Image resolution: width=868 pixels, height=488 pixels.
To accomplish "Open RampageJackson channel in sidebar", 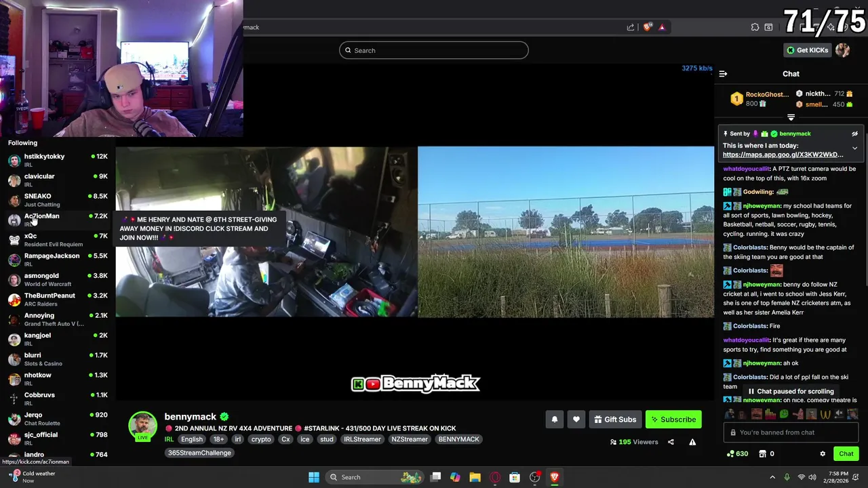I will 58,260.
